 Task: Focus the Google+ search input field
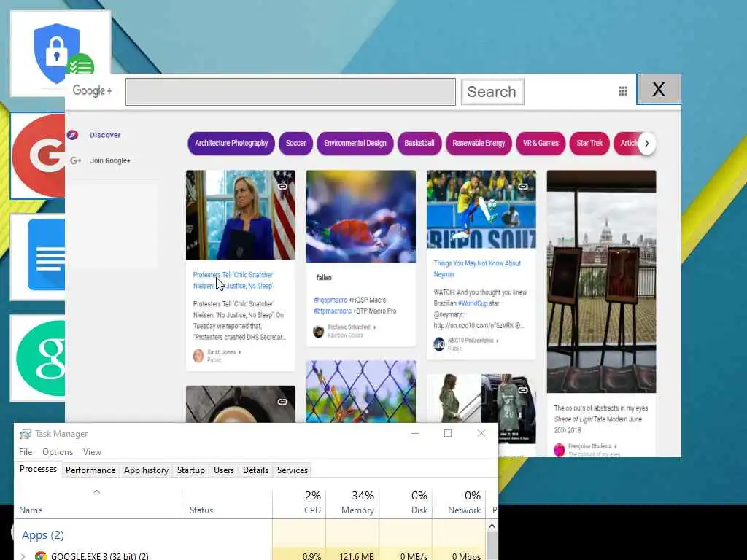[x=290, y=91]
